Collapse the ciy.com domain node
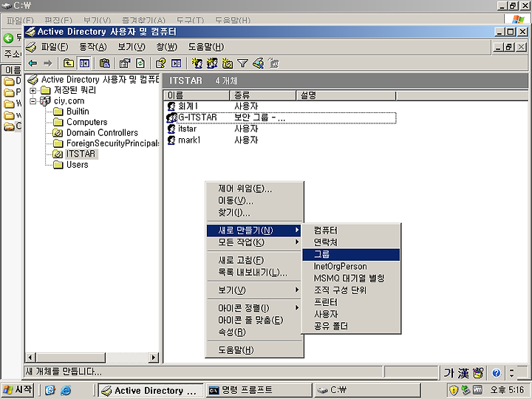The height and width of the screenshot is (399, 532). (33, 101)
